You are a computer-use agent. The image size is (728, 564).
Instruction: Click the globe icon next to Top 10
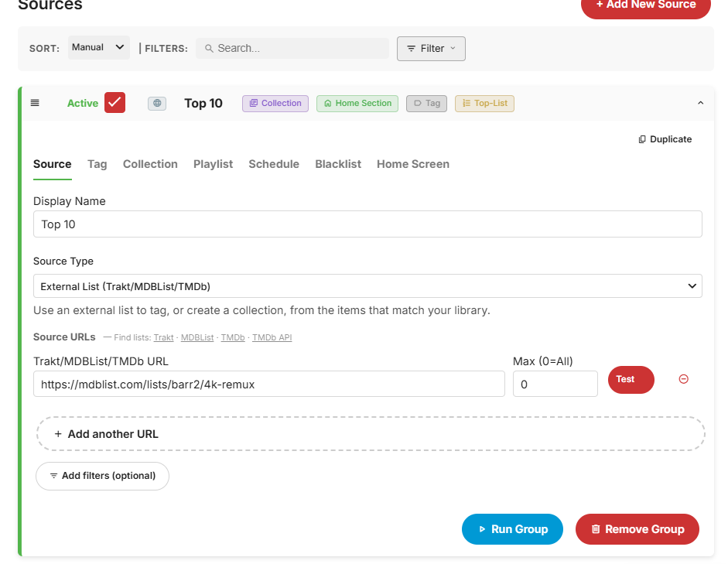[x=157, y=103]
